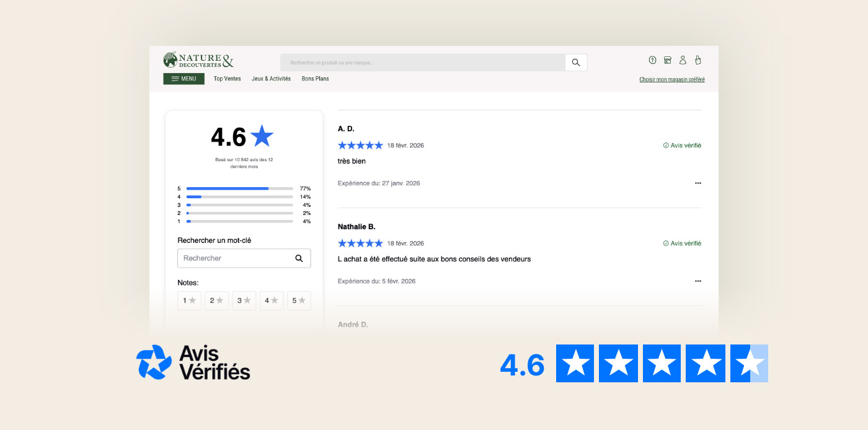Click the 5-star rating distribution bar
The width and height of the screenshot is (868, 430).
click(239, 188)
